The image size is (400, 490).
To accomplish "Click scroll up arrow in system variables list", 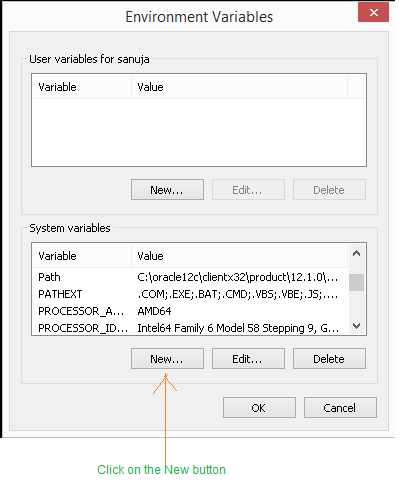I will pyautogui.click(x=356, y=253).
